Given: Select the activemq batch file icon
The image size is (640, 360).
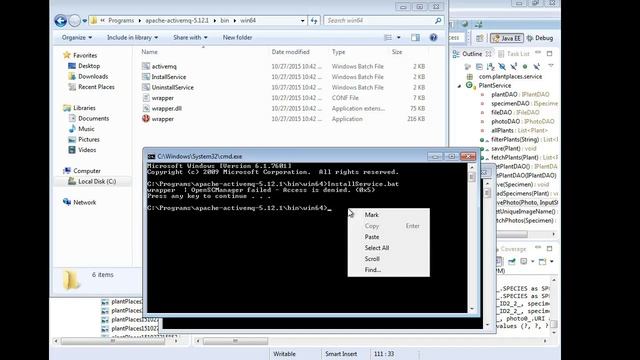Looking at the screenshot, I should [x=146, y=66].
